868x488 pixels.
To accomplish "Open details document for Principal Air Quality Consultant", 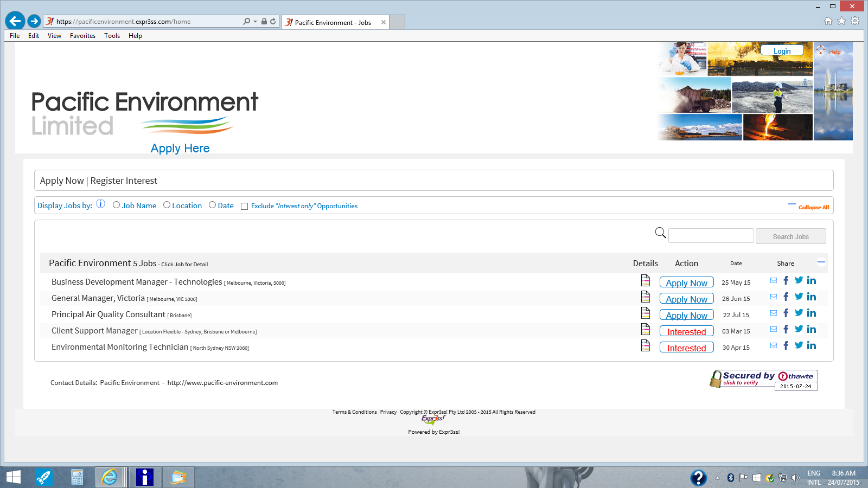I will 646,313.
